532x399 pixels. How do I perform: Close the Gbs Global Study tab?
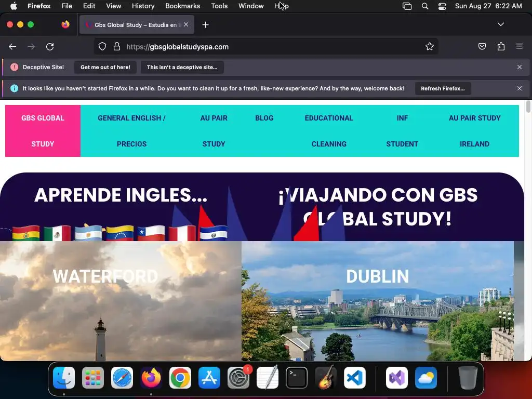click(186, 24)
